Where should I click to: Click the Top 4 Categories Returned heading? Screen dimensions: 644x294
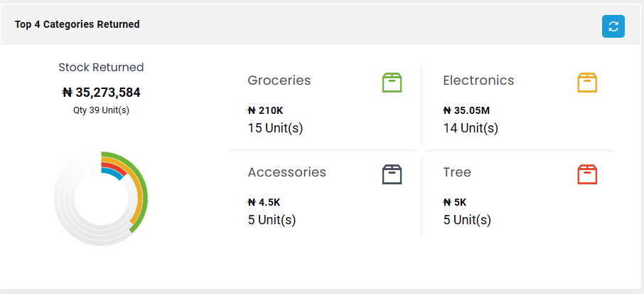point(77,24)
